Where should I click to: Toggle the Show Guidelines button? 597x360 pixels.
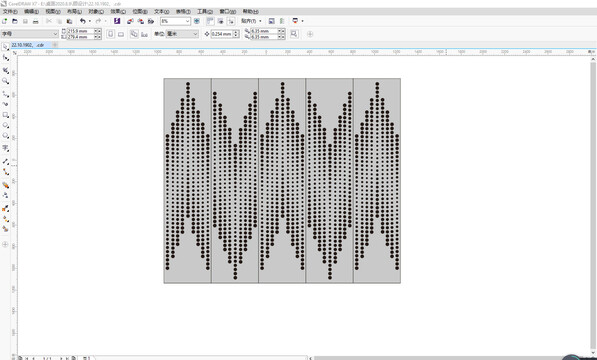pyautogui.click(x=230, y=21)
